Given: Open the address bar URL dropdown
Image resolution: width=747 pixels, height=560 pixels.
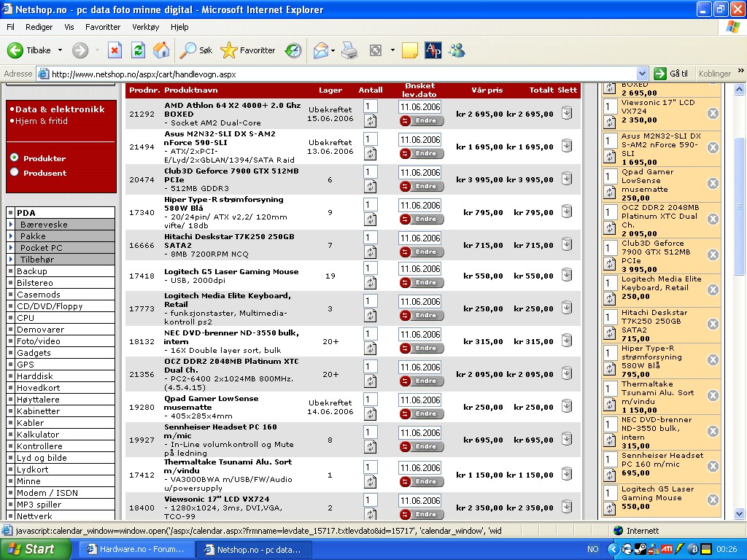Looking at the screenshot, I should (642, 74).
